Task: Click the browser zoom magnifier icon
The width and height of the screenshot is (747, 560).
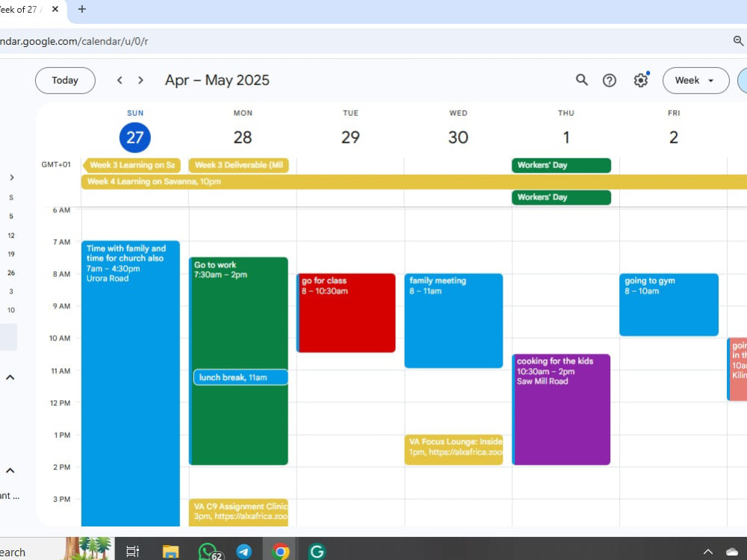Action: pyautogui.click(x=739, y=41)
